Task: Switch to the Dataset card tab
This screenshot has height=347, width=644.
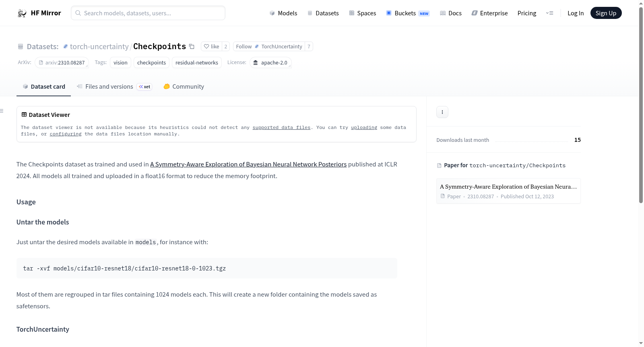Action: click(x=43, y=87)
